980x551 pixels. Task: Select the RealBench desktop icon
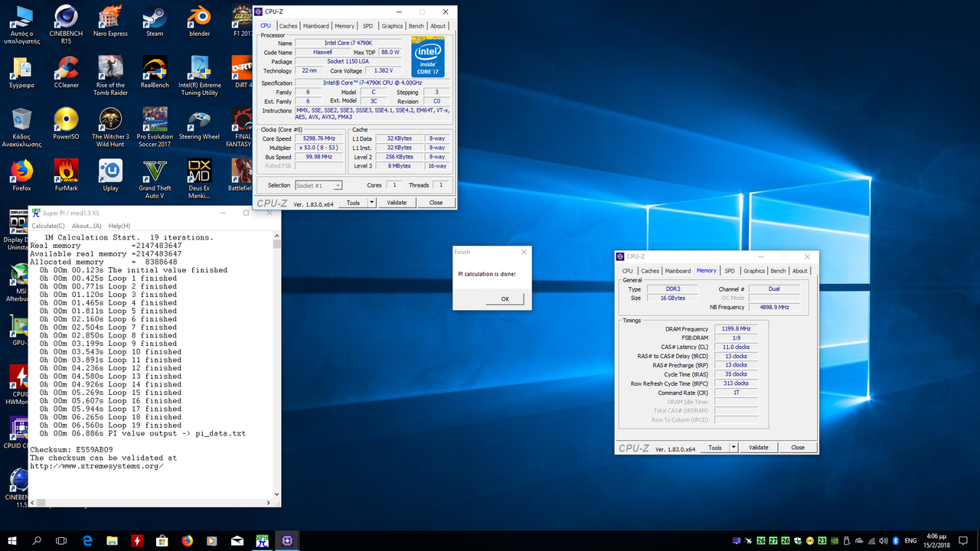[x=155, y=73]
